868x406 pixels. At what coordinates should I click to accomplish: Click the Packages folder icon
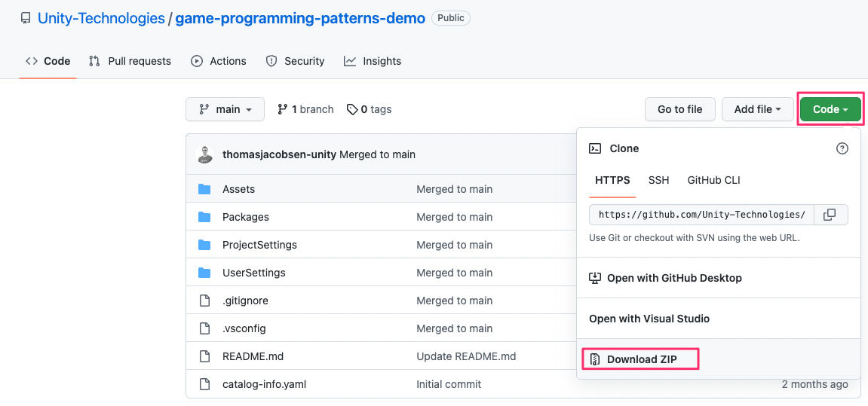click(205, 217)
